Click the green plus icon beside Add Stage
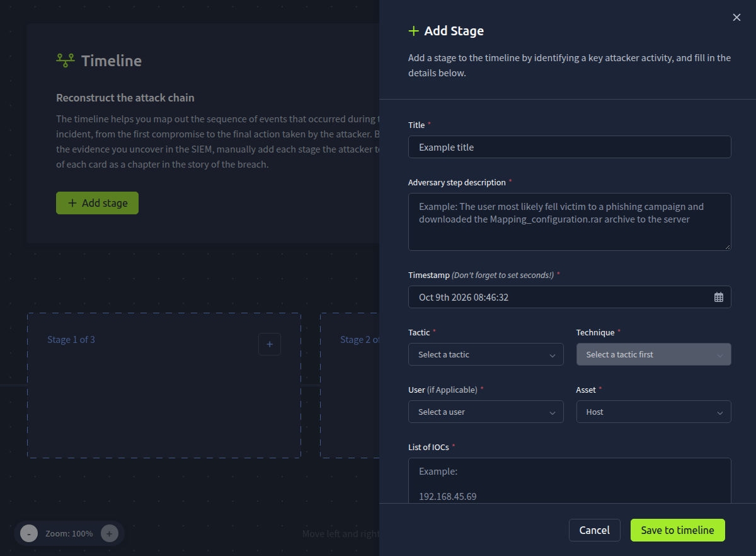Screen dimensions: 756x556 [413, 31]
